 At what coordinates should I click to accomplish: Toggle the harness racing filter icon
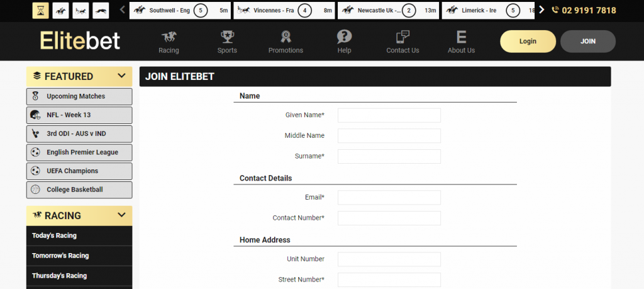(80, 10)
